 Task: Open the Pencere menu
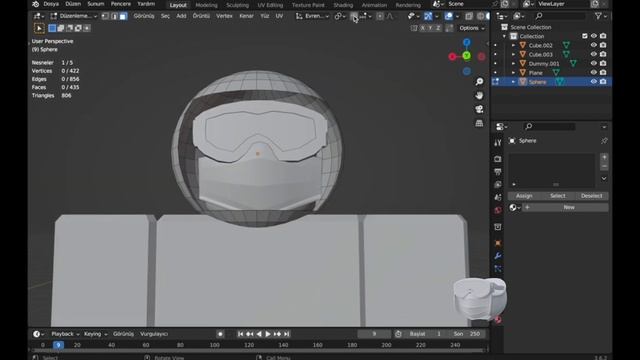coord(121,4)
